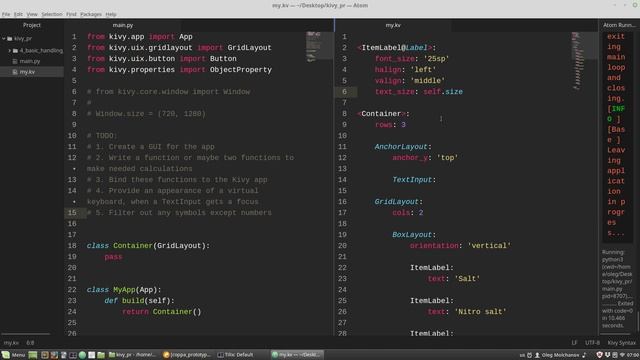Click the 'cols: 2' line in my.kv
Screen dimensions: 640x360
coord(408,213)
